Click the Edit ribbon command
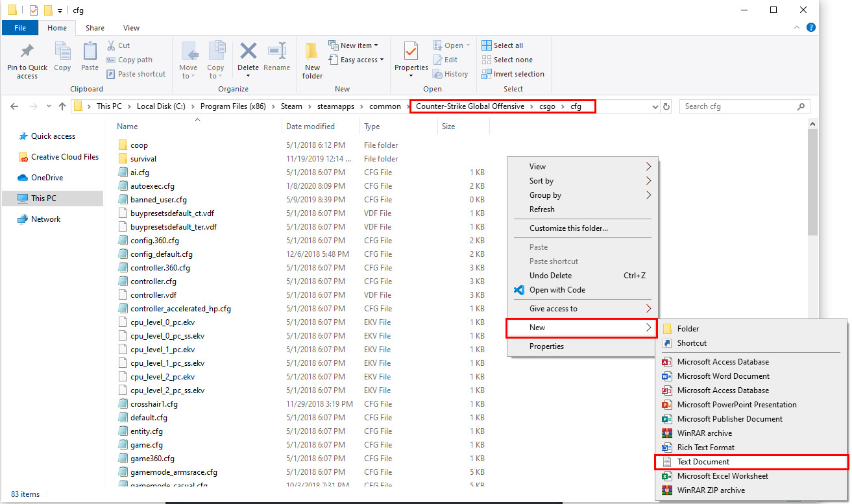852x504 pixels. pos(445,60)
